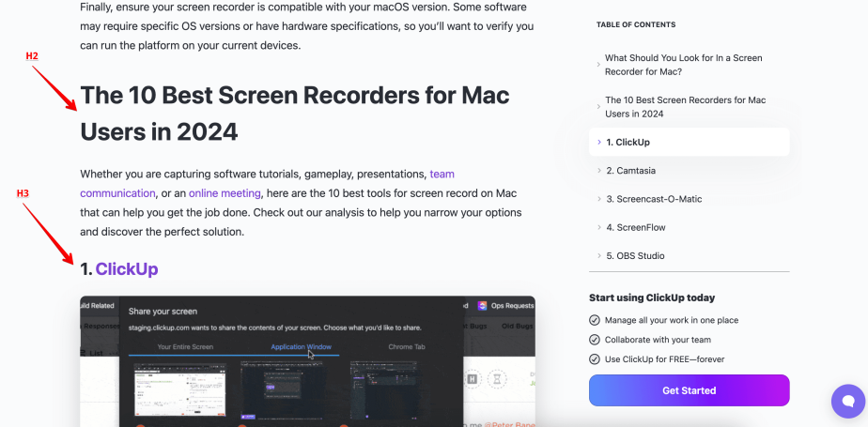
Task: Click checkmark icon beside 'Collaborate with your team'
Action: (x=594, y=340)
